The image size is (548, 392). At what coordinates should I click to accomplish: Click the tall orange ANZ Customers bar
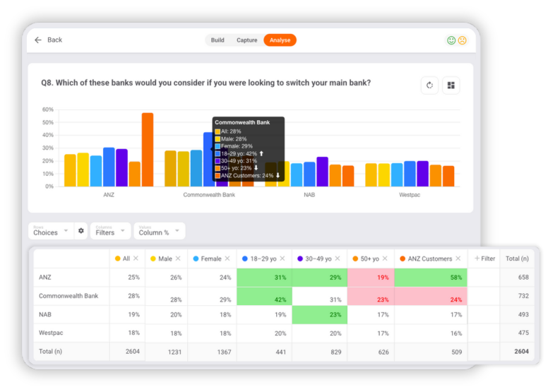click(147, 149)
